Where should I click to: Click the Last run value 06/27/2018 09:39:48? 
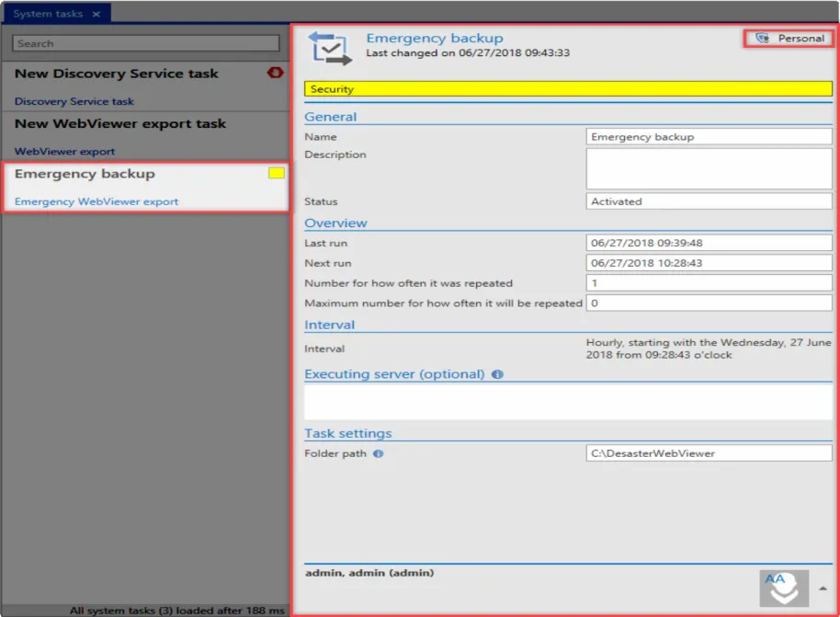[709, 243]
